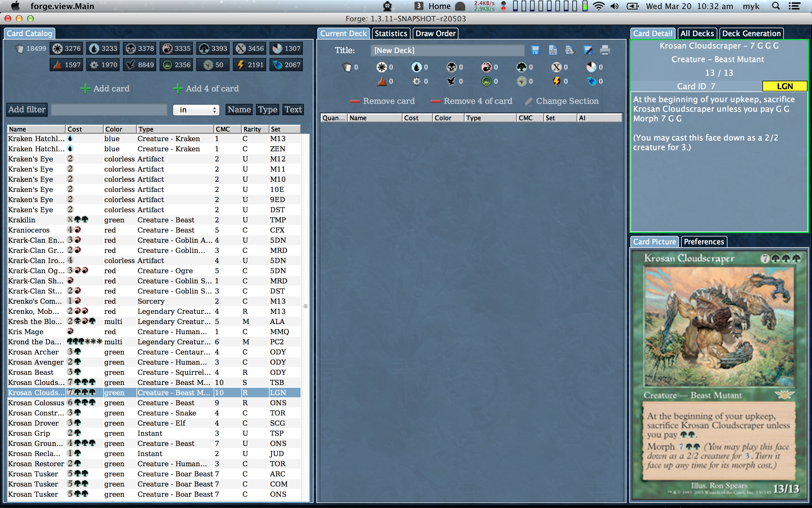The width and height of the screenshot is (812, 508).
Task: Toggle Name search filter button
Action: coord(239,110)
